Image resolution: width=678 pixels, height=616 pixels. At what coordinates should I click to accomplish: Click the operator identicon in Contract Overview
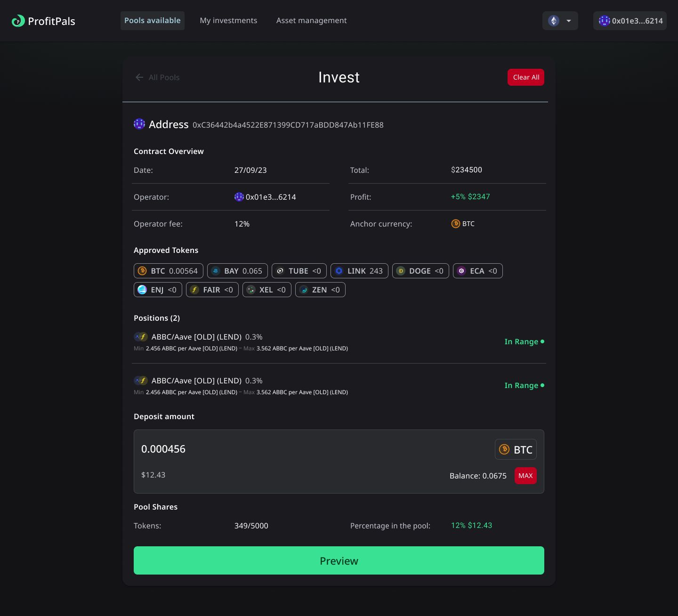click(239, 197)
